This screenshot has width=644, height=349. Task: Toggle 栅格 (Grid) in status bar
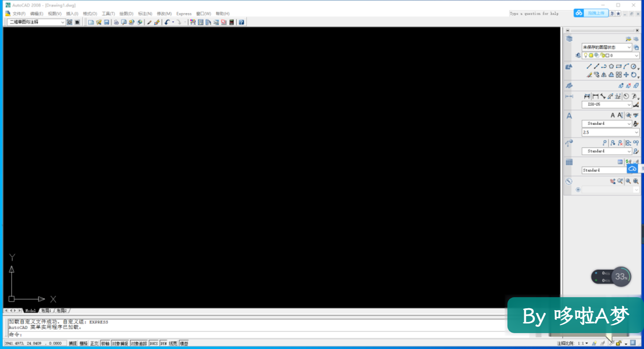pos(83,343)
